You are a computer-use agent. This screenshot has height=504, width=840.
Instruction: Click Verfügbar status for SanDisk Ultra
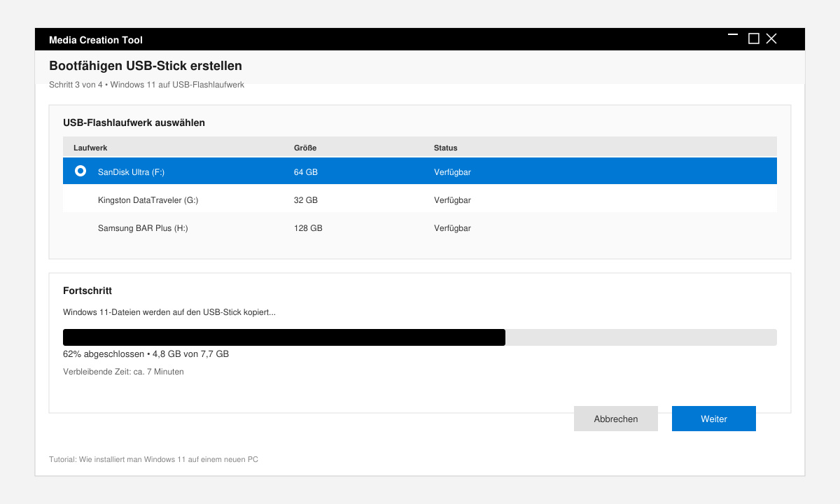[452, 171]
